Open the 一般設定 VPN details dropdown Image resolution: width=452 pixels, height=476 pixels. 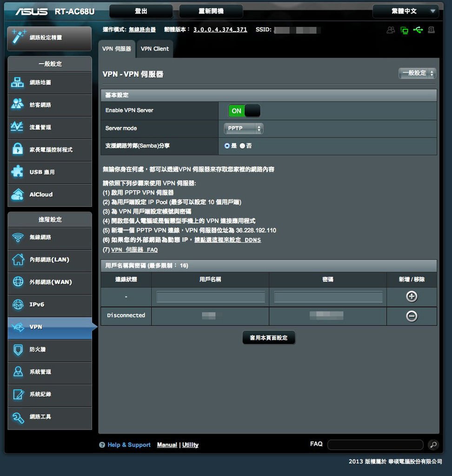417,73
